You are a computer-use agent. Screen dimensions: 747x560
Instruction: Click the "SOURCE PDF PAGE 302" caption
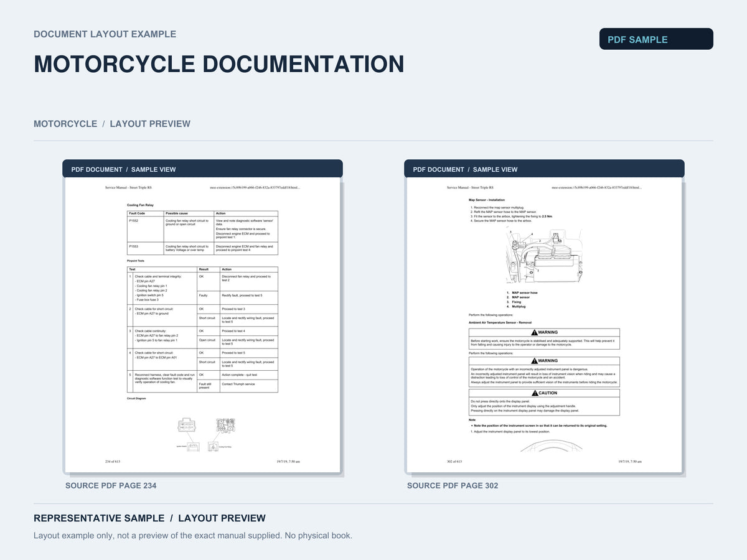pos(453,486)
